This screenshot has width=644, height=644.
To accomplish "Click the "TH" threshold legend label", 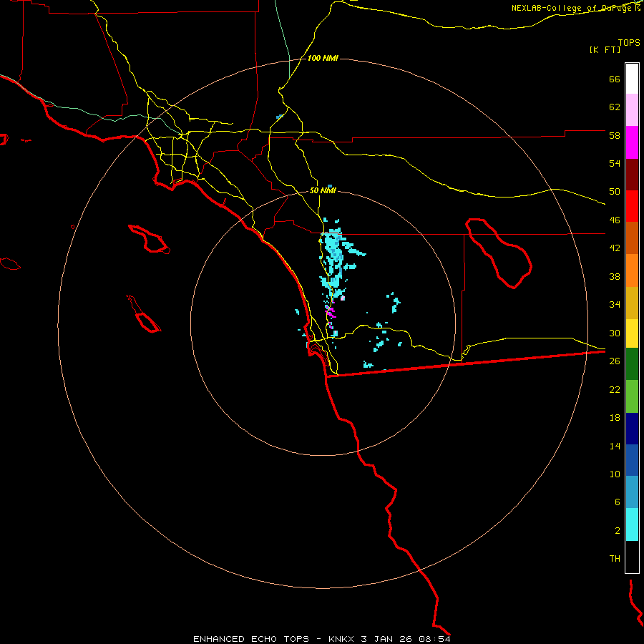I will 615,559.
